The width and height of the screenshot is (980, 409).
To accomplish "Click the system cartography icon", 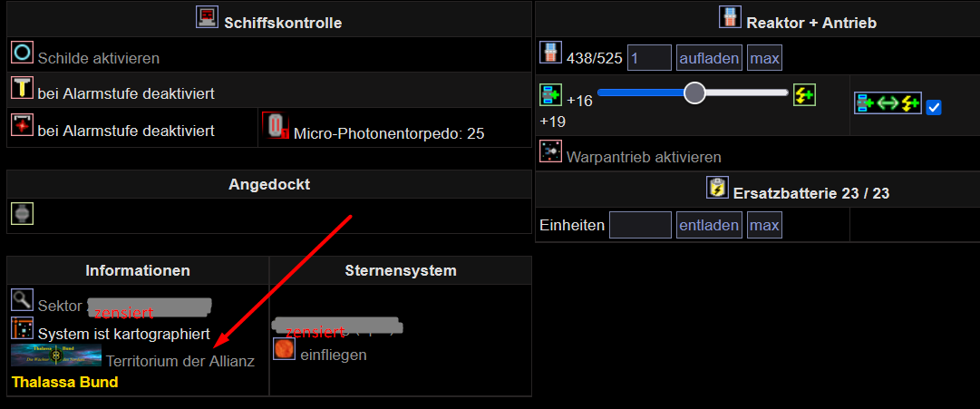I will tap(22, 328).
